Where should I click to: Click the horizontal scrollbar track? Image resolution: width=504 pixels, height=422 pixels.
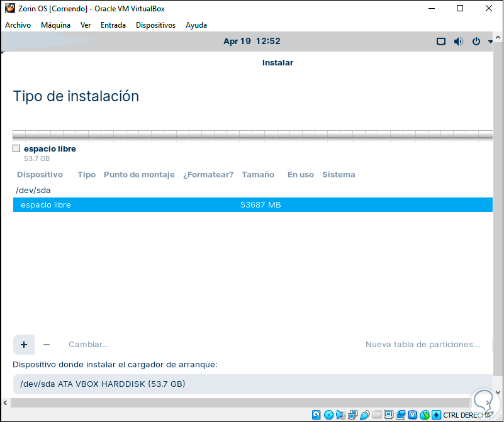[x=241, y=403]
